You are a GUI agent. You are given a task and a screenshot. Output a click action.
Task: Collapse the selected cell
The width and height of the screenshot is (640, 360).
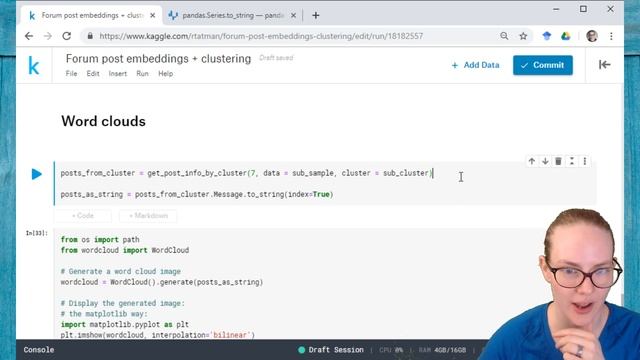(x=572, y=161)
